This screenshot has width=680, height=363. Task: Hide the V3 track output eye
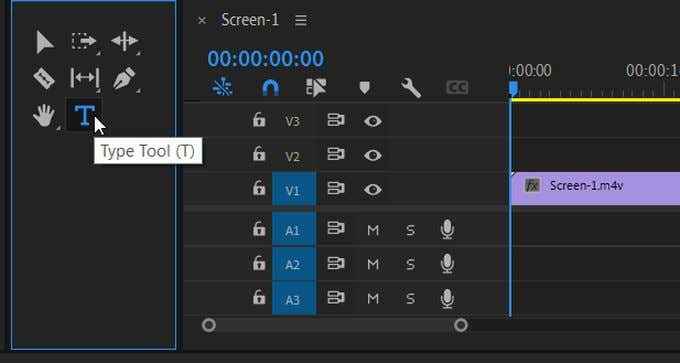(373, 121)
